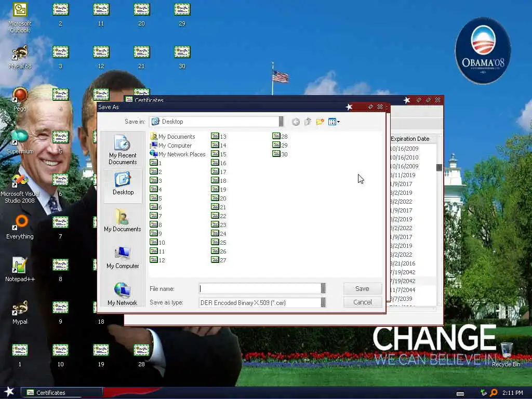532x399 pixels.
Task: Click the Save As dialog help button
Action: (x=370, y=107)
